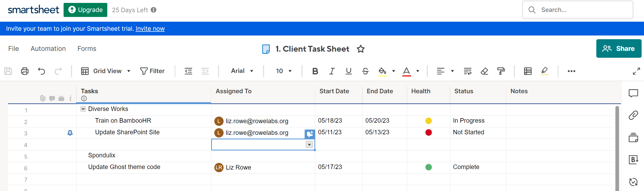Click the Assigned To column header

(x=263, y=92)
